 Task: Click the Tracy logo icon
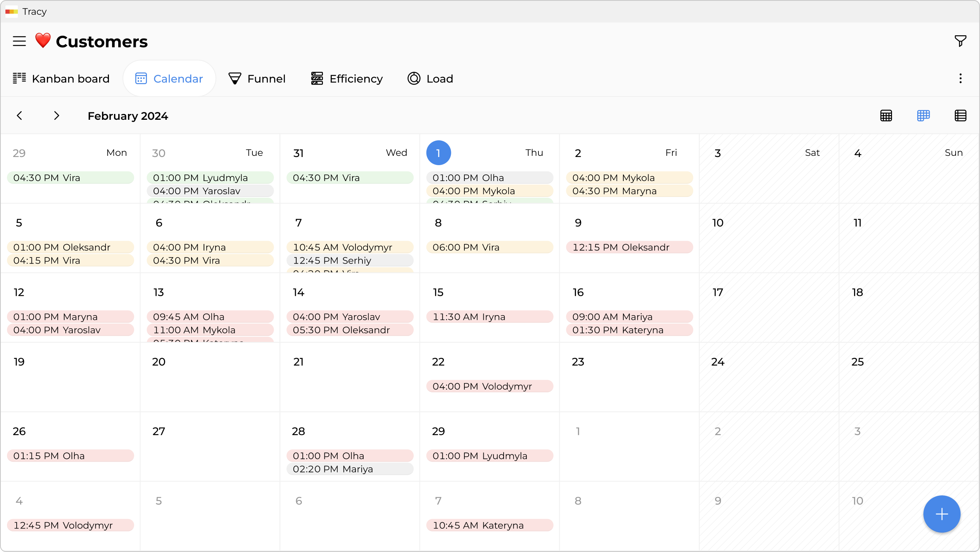pos(11,12)
